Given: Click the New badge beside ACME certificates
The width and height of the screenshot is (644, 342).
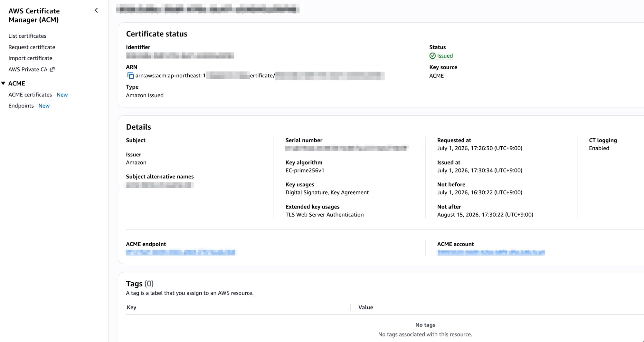Looking at the screenshot, I should pyautogui.click(x=62, y=95).
